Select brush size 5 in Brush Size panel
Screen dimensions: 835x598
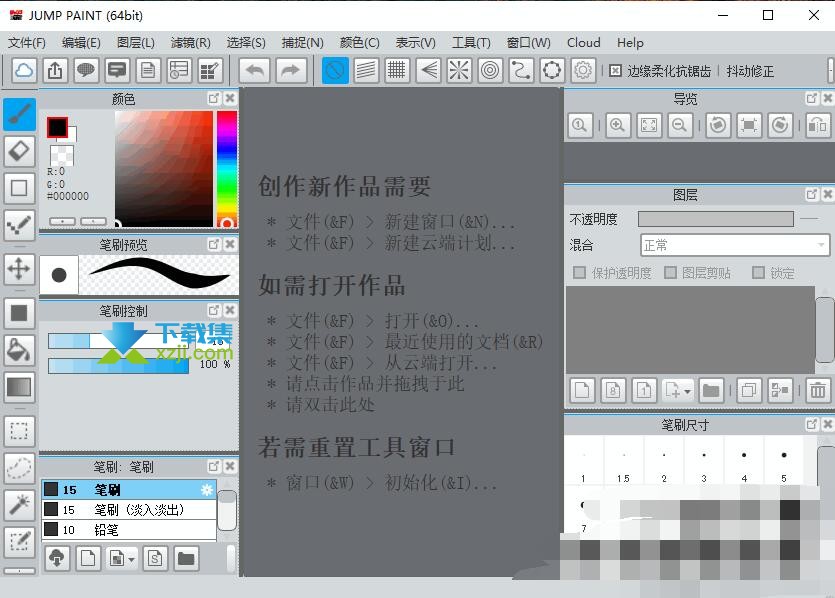(x=784, y=462)
